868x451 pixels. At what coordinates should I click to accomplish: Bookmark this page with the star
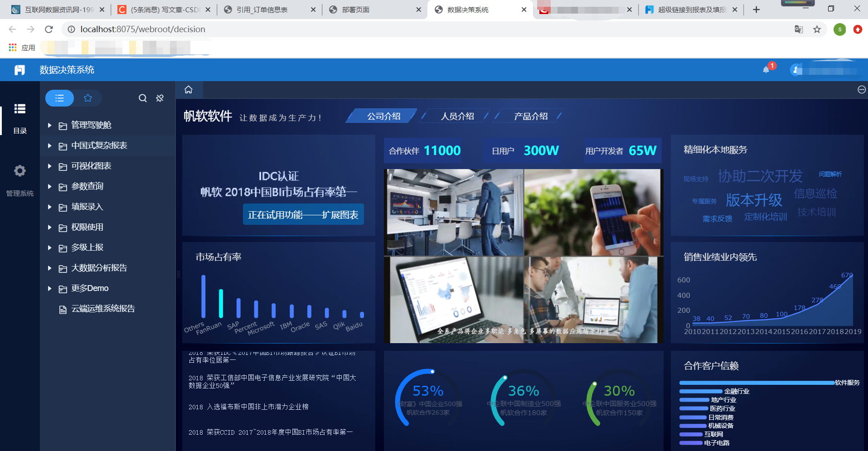click(x=817, y=29)
